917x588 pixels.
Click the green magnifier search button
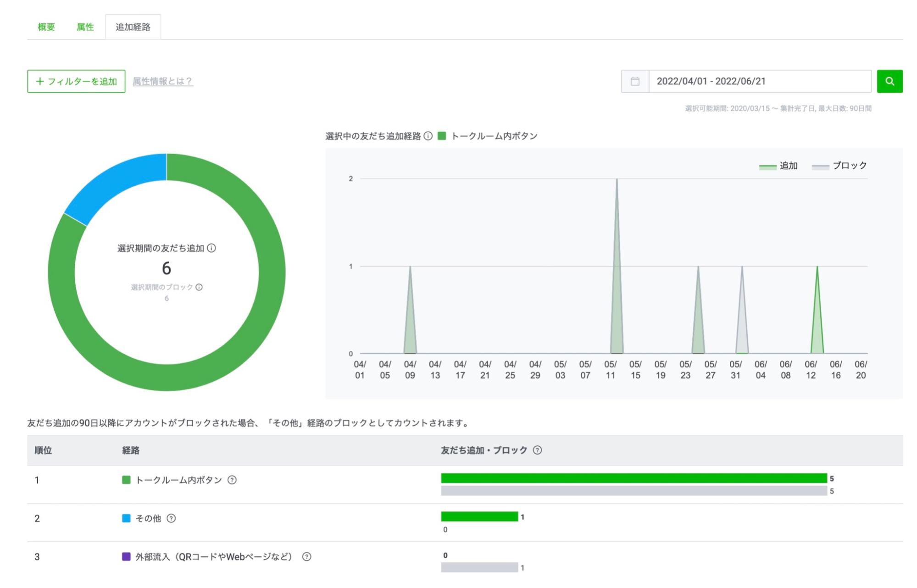[890, 81]
